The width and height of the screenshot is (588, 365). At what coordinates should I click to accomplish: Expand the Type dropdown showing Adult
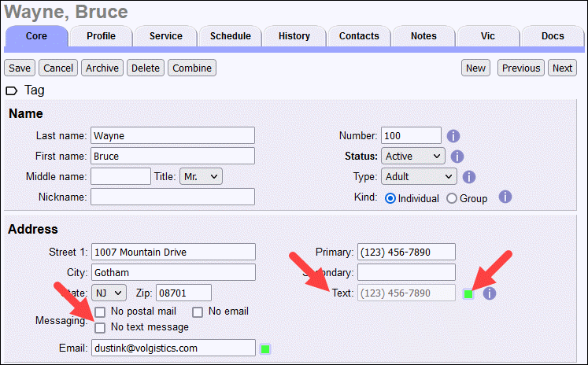pyautogui.click(x=418, y=177)
